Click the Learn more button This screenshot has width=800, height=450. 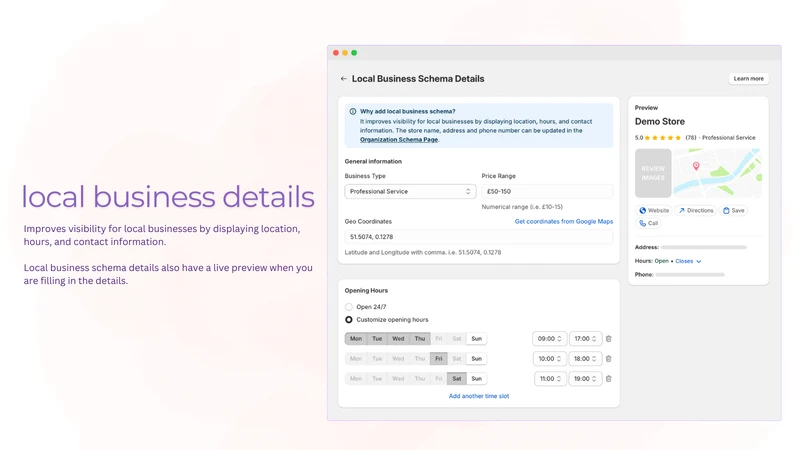point(748,79)
